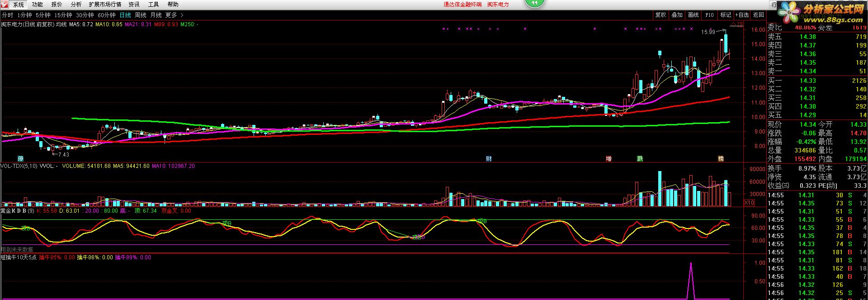Click the 增 marker icon on chart
Image resolution: width=868 pixels, height=300 pixels.
pos(609,159)
